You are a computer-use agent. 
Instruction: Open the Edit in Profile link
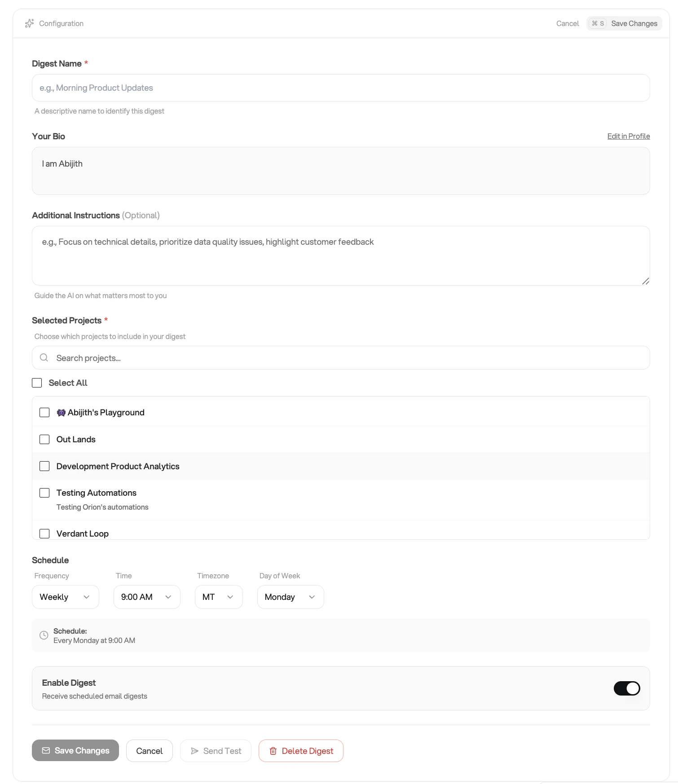tap(628, 136)
